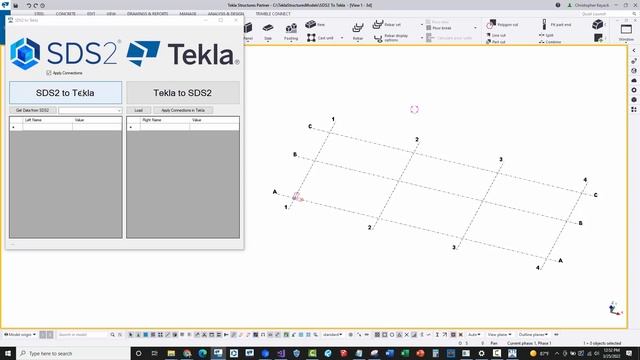Click the help question mark icon
This screenshot has height=360, width=640.
(558, 5)
